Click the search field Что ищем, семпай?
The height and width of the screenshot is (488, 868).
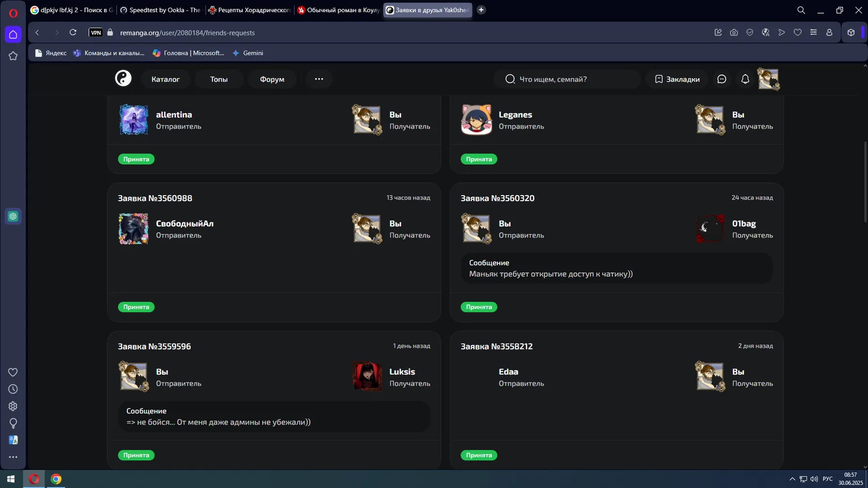pos(567,79)
